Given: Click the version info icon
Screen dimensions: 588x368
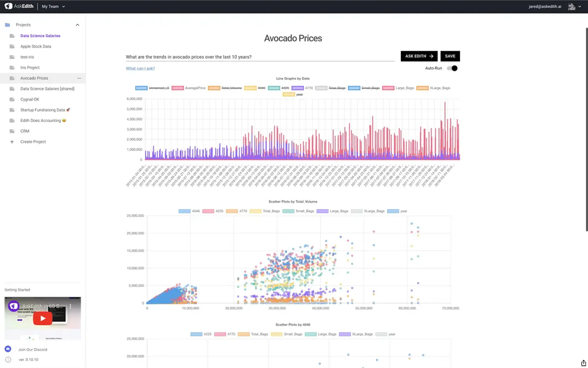Looking at the screenshot, I should coord(8,359).
